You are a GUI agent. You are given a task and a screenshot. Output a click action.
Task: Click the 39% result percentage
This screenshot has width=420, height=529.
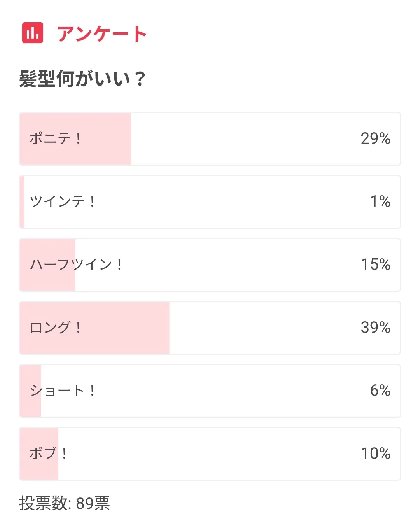click(375, 328)
